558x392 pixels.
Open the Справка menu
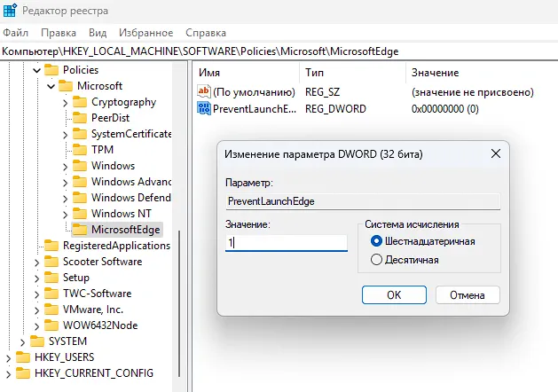click(x=206, y=33)
